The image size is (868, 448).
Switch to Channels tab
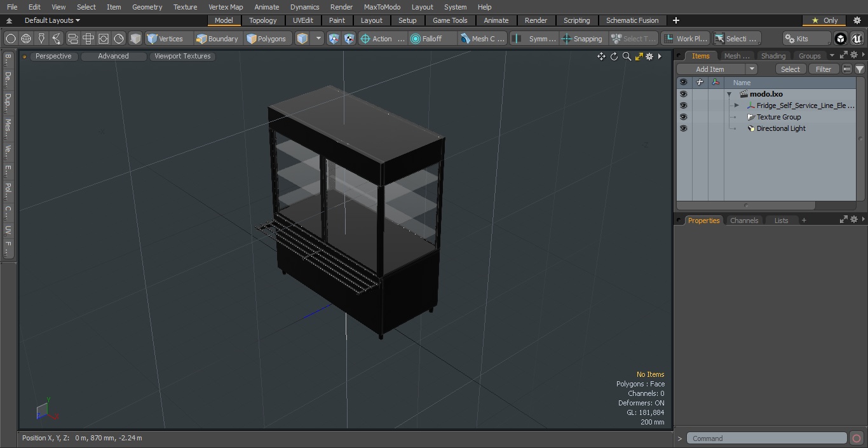click(x=744, y=221)
